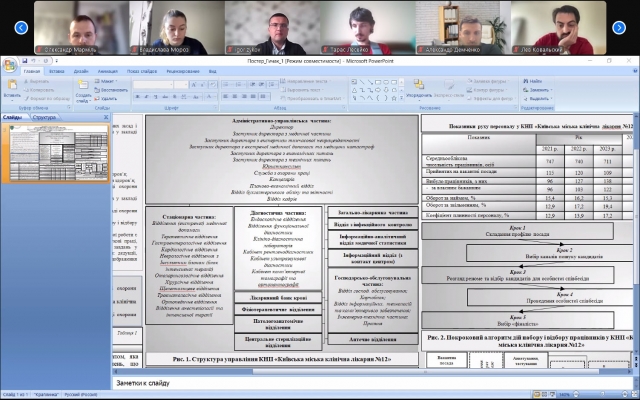Show previous participants with left arrow
The width and height of the screenshot is (640, 400).
point(21,27)
